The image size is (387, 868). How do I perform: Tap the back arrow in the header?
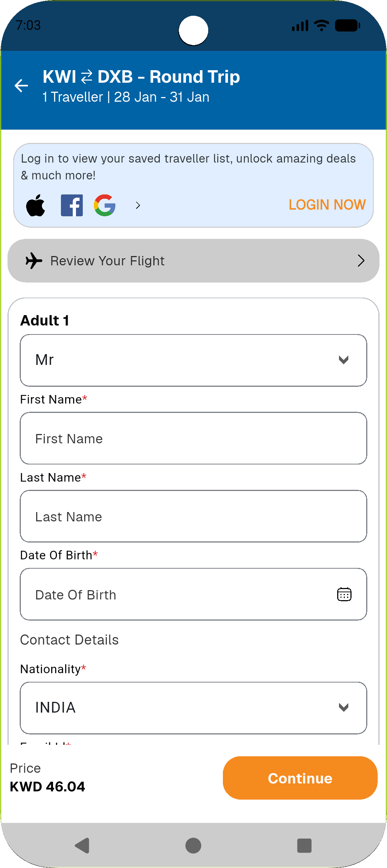[x=21, y=86]
